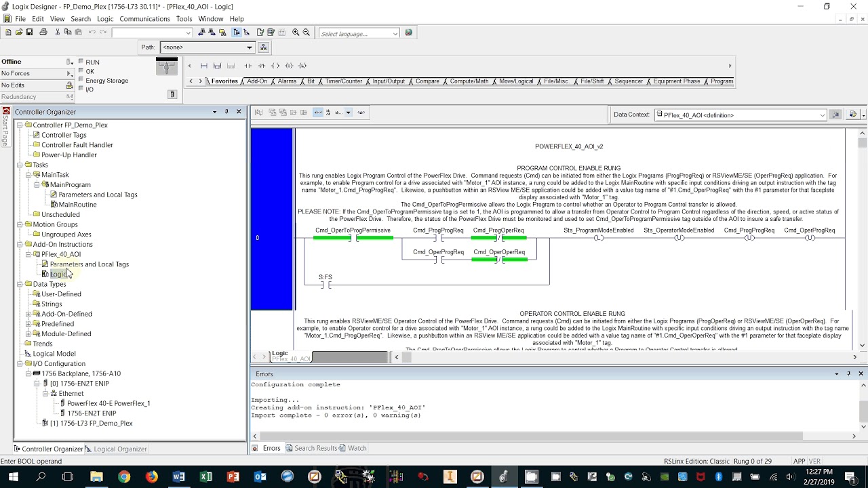The height and width of the screenshot is (488, 868).
Task: Select the Add-On instruction tab
Action: tap(257, 81)
